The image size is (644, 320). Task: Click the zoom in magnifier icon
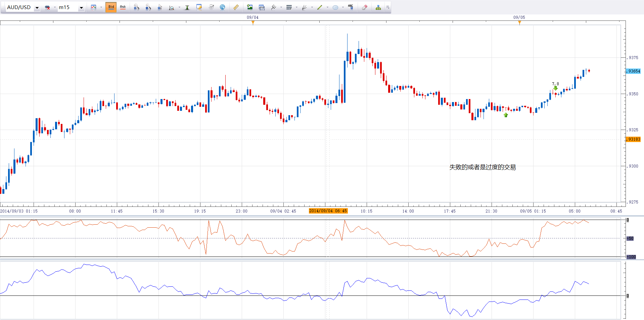click(x=136, y=7)
